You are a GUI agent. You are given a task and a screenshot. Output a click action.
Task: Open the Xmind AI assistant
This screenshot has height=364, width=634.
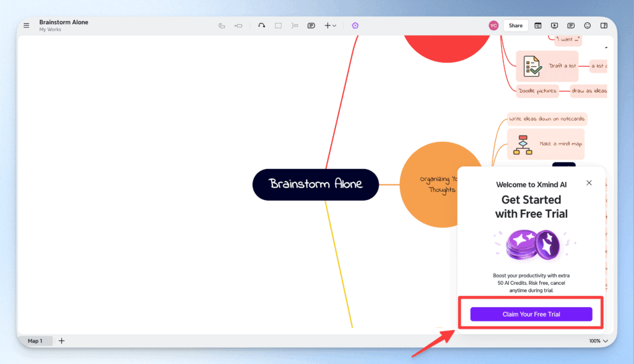coord(355,25)
